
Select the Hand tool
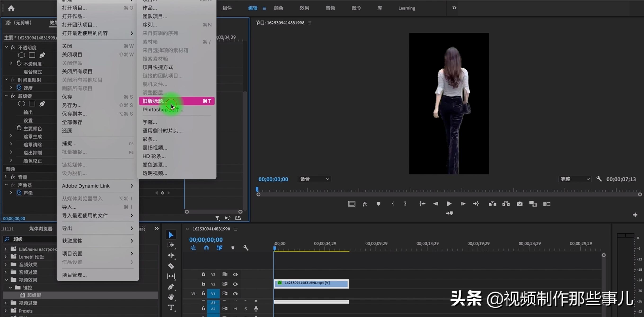(x=171, y=297)
